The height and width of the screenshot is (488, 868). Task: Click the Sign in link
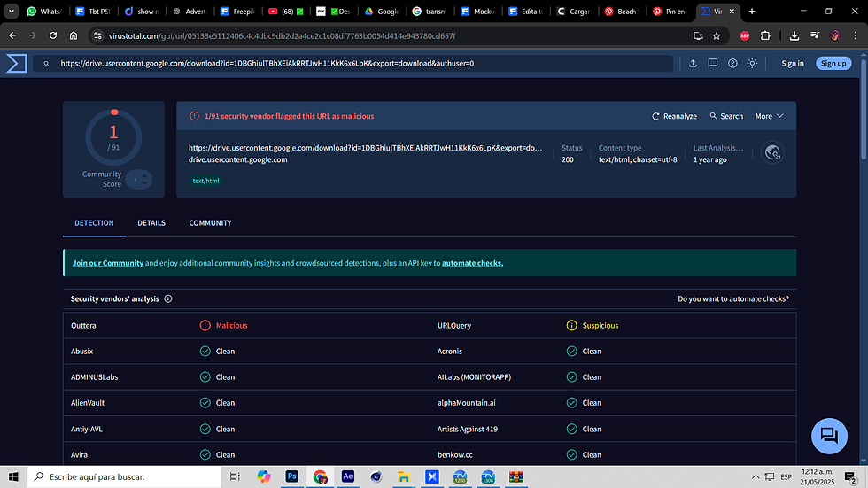click(x=792, y=63)
